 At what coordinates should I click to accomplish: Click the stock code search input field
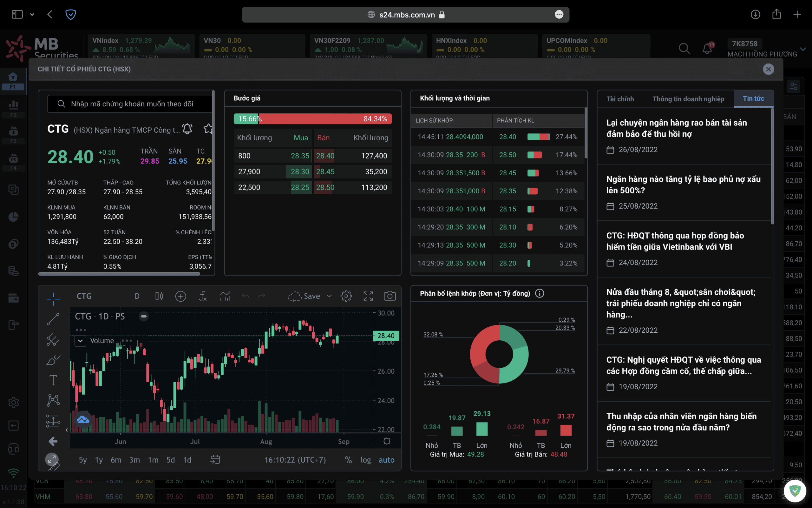(x=130, y=104)
